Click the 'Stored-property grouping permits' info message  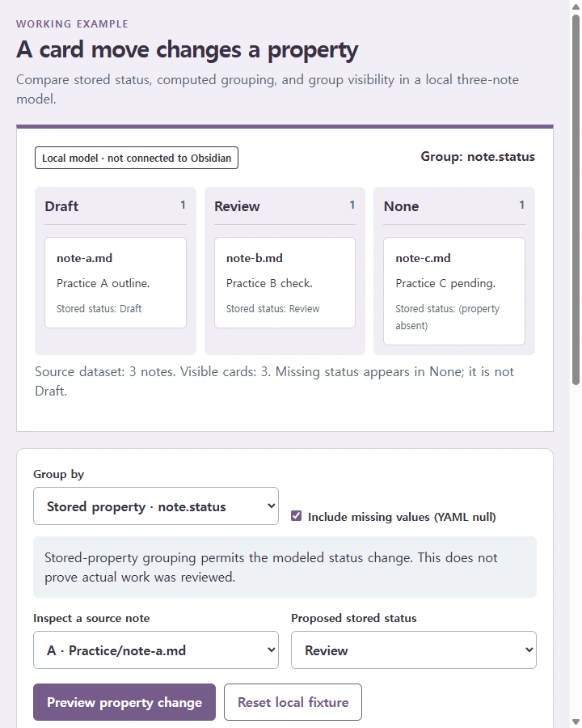[285, 567]
